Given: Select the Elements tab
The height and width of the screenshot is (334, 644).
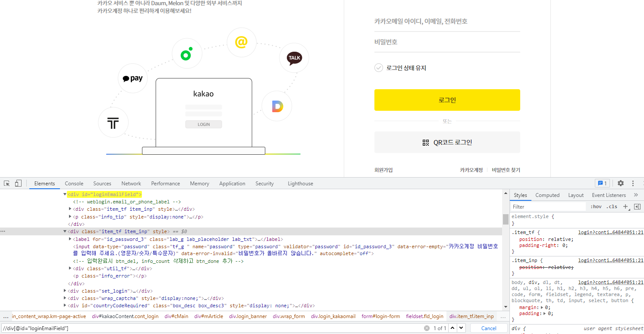Looking at the screenshot, I should pos(44,183).
